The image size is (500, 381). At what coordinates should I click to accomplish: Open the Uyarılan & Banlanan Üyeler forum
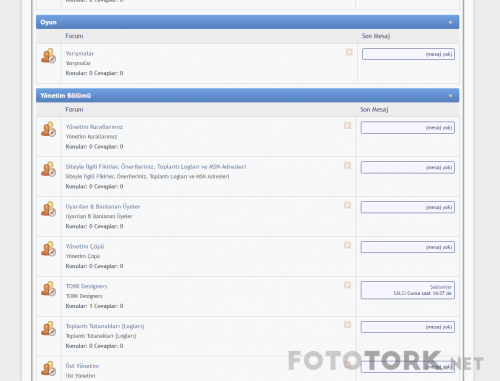click(103, 206)
